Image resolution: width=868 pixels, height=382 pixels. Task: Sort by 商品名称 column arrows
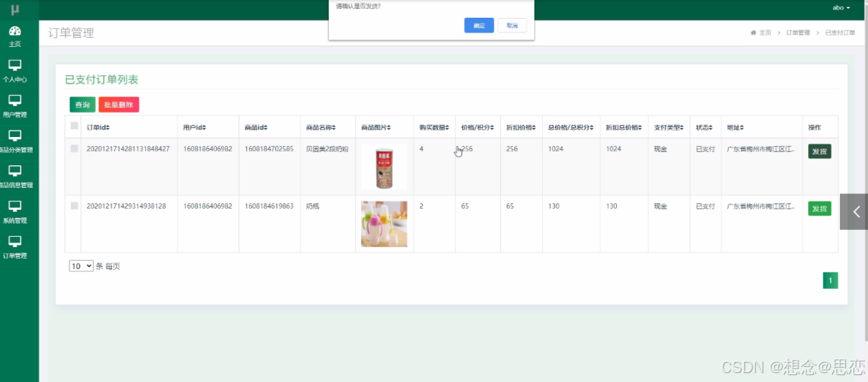(x=334, y=128)
